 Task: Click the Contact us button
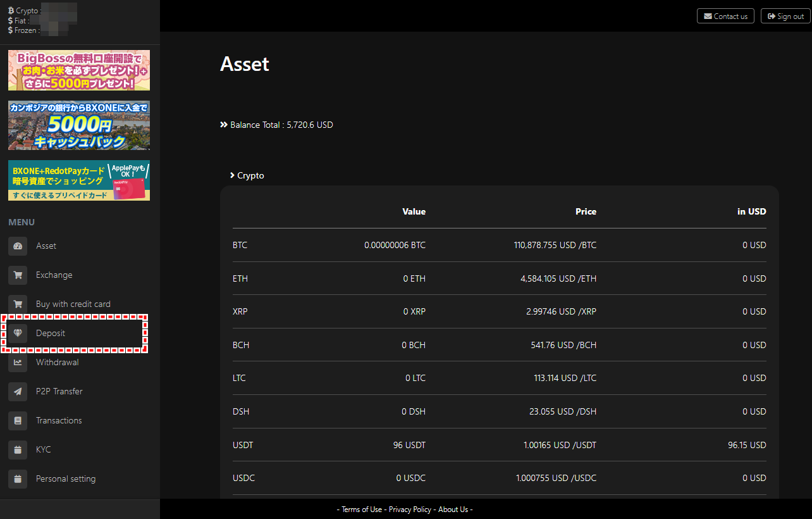(725, 16)
